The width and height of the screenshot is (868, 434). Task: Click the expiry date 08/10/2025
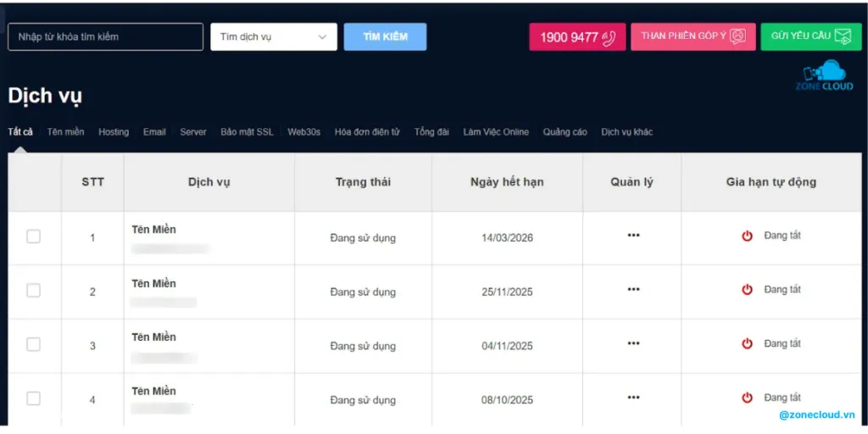coord(507,400)
